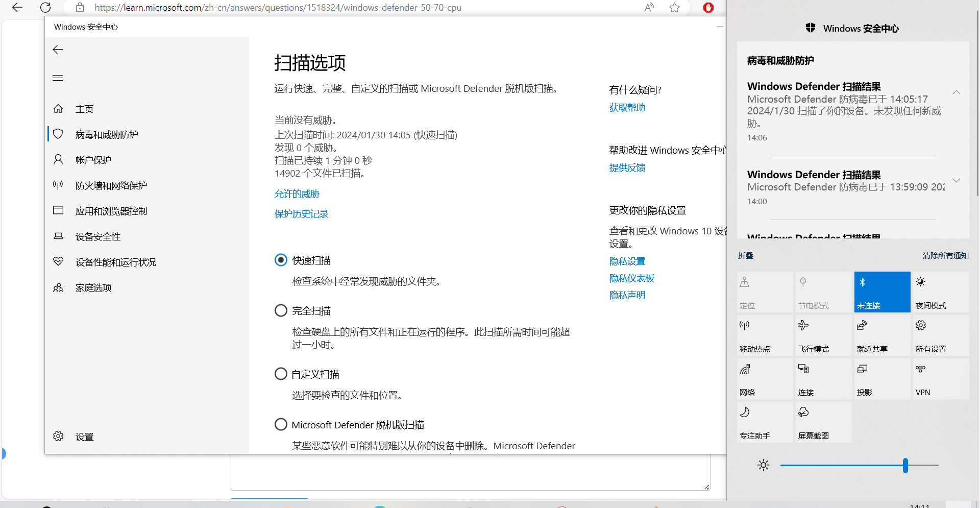Open the 网络 quick action tile
Screen dimensions: 980x508
click(x=765, y=379)
